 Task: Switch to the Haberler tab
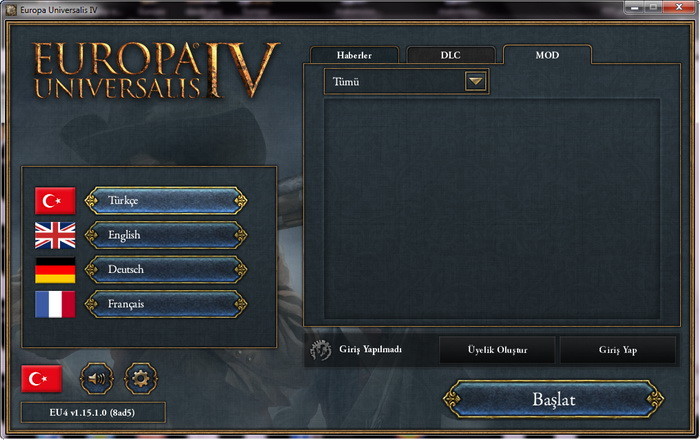tap(354, 55)
